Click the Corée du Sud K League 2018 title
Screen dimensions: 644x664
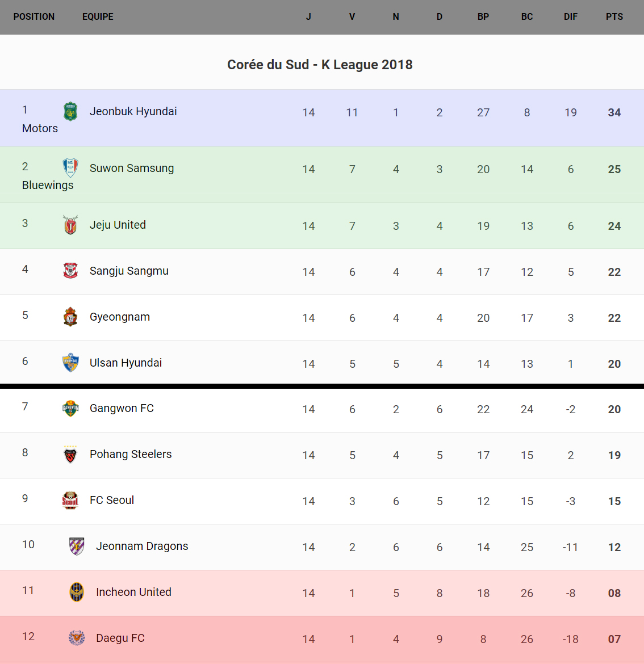point(320,65)
